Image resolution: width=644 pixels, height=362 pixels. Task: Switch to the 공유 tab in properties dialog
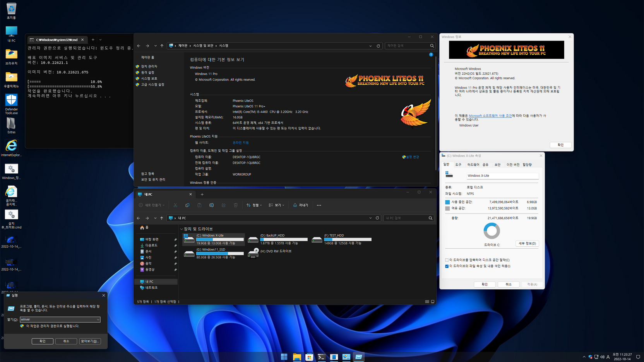[485, 165]
